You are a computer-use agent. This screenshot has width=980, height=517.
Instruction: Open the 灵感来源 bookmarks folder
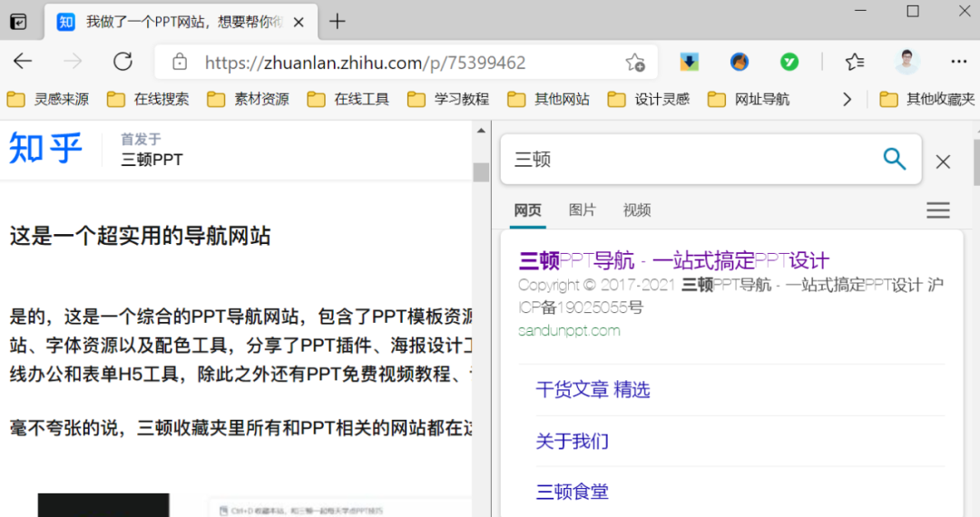[x=48, y=99]
